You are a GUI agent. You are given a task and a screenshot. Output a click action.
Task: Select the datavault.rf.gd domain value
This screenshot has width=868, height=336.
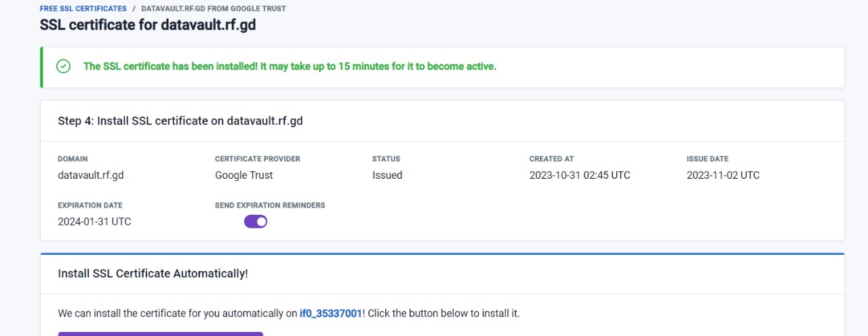(x=91, y=175)
